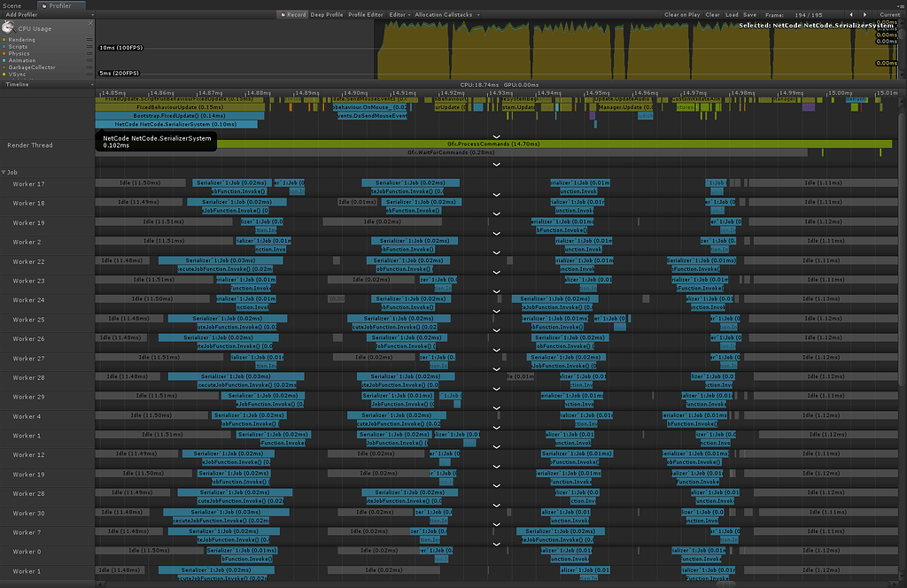Click the red Record icon in the toolbar

(284, 14)
